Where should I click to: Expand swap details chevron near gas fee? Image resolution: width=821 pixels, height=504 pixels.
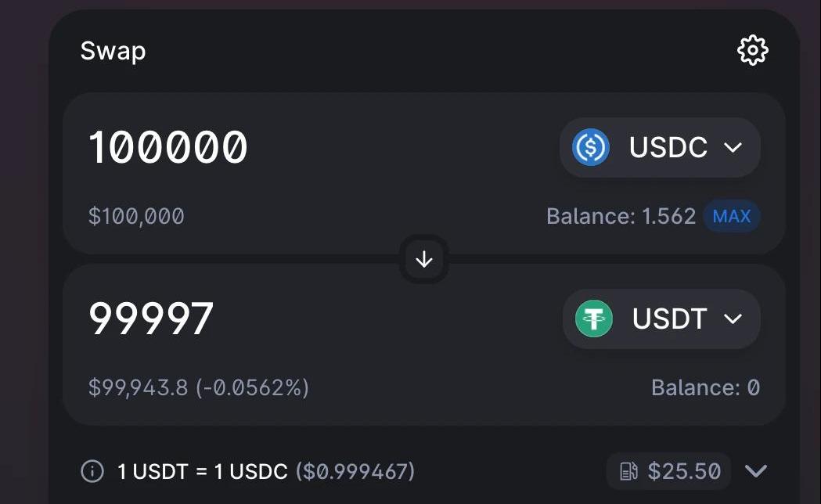755,471
